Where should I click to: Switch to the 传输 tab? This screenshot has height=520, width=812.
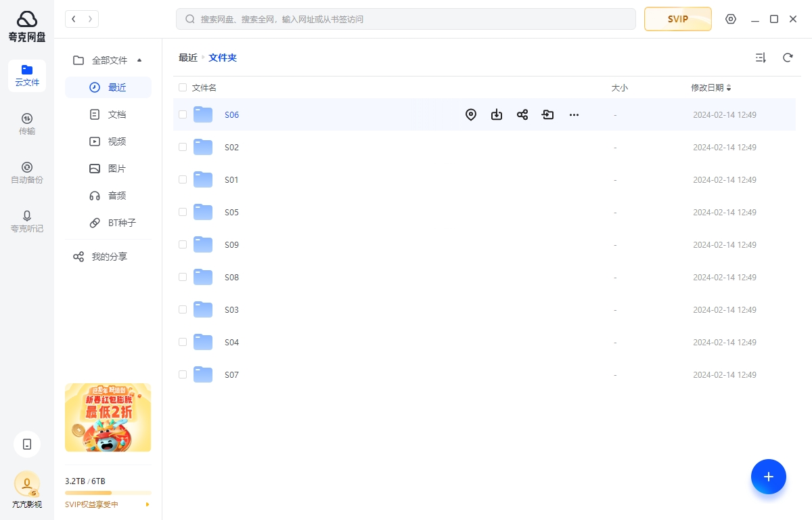pos(27,124)
